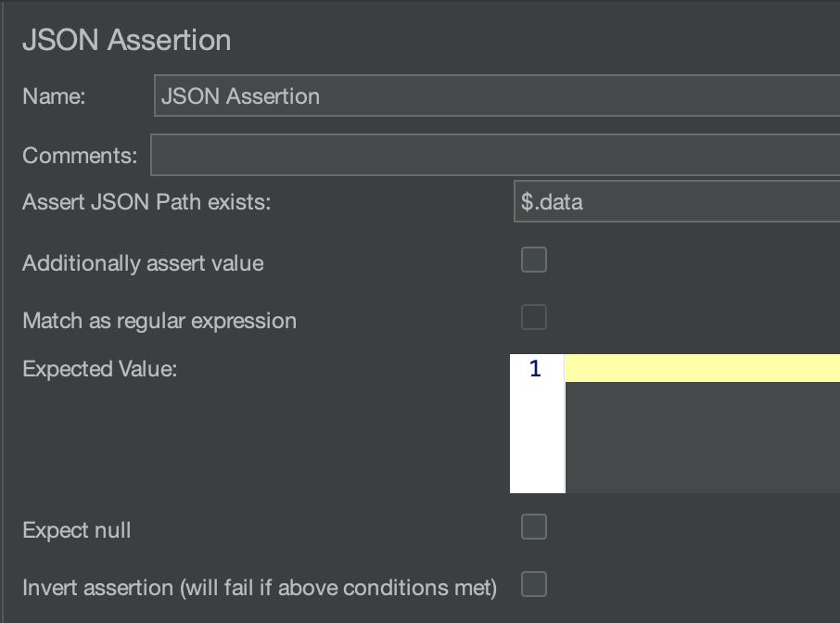Click the white gutter area below line number 1
The width and height of the screenshot is (840, 623).
(x=537, y=438)
